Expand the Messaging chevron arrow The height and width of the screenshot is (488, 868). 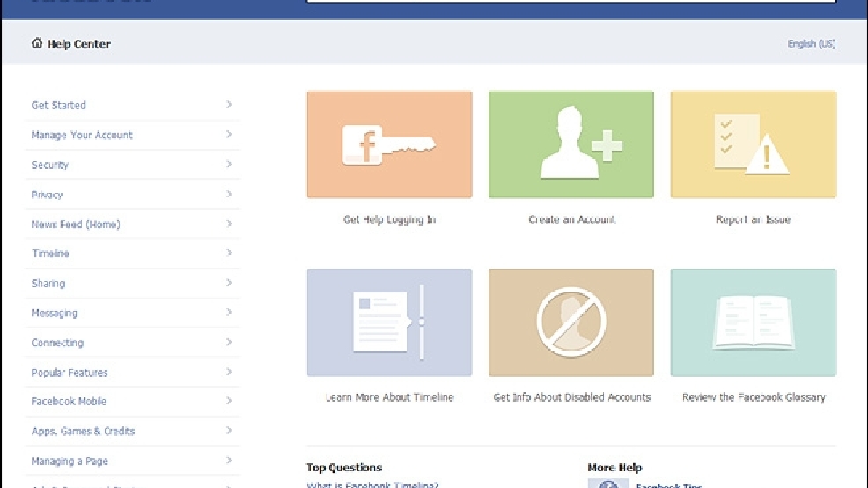229,313
